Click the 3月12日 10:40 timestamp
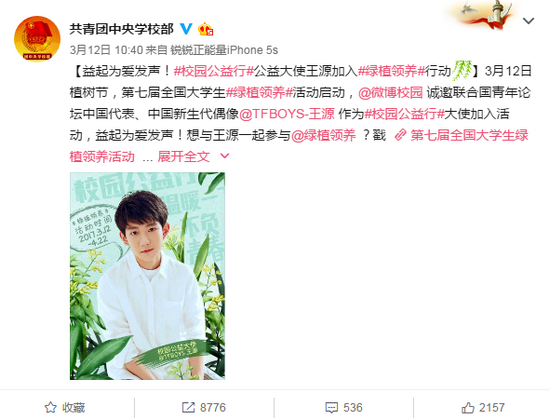The height and width of the screenshot is (420, 550). 106,50
